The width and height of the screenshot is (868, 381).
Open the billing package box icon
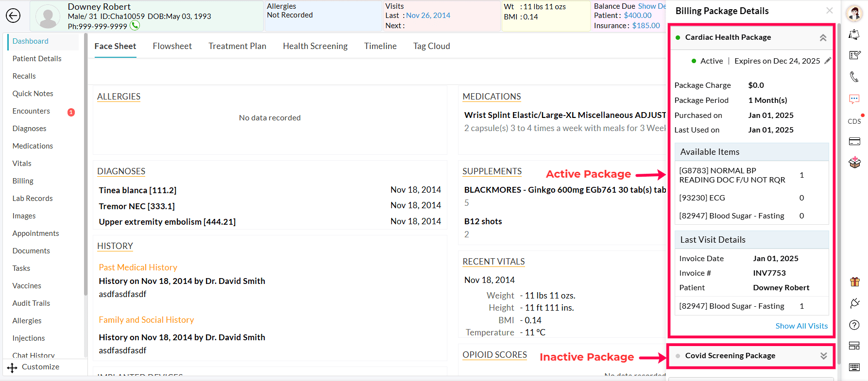coord(854,162)
